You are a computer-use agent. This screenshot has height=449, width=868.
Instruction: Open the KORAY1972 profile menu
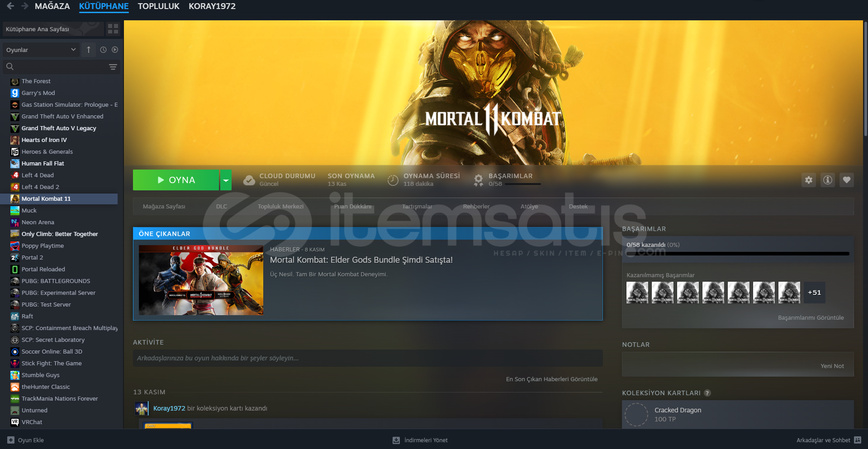212,6
